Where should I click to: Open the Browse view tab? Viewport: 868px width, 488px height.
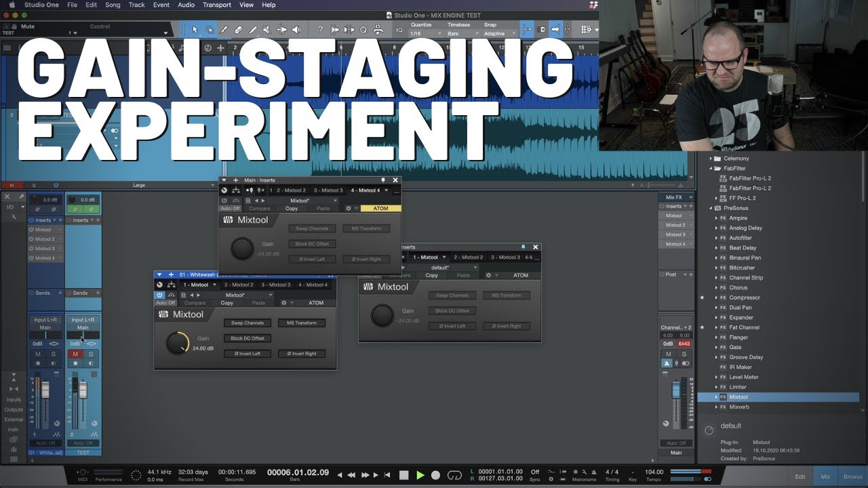[x=852, y=476]
